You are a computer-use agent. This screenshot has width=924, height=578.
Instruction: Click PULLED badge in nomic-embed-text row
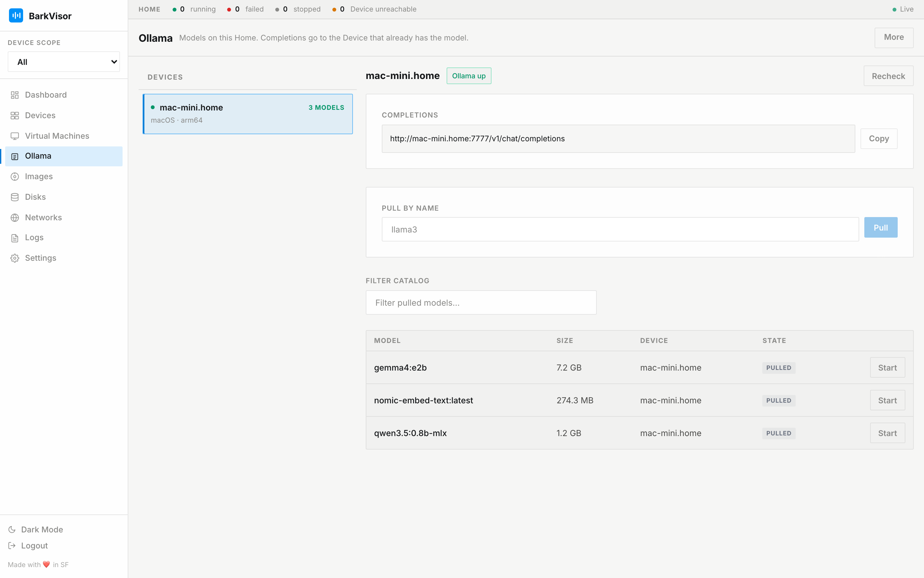pyautogui.click(x=779, y=401)
